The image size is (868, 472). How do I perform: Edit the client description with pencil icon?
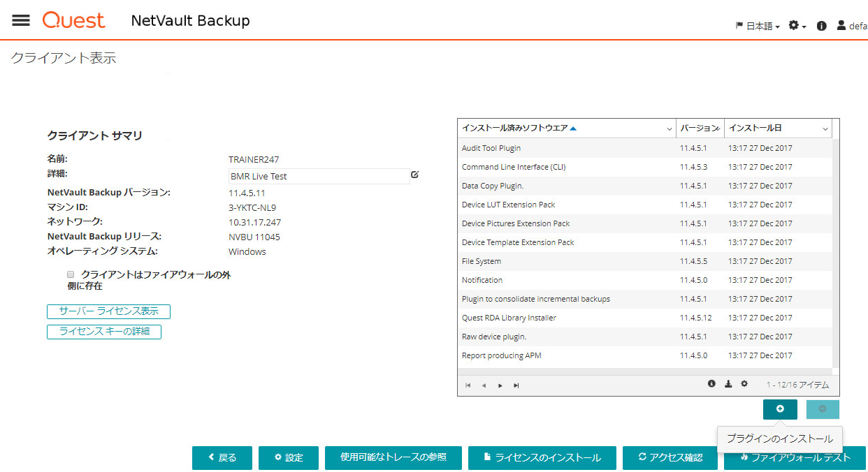[414, 175]
